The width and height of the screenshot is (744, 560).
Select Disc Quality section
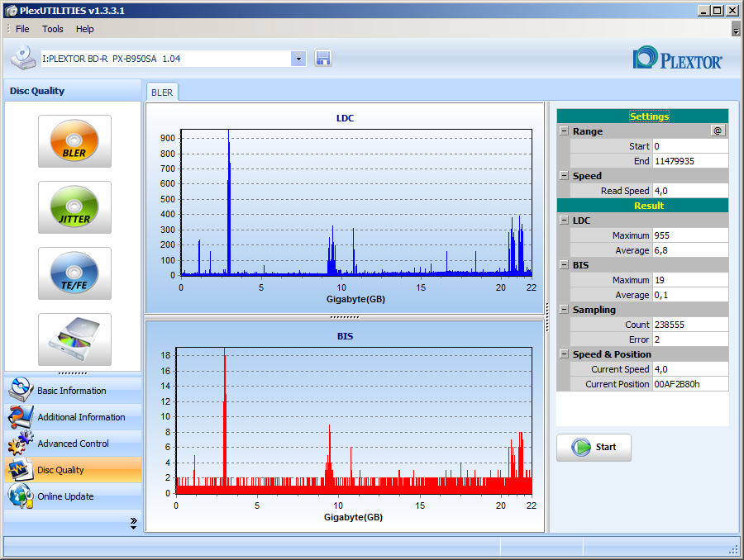(x=73, y=470)
